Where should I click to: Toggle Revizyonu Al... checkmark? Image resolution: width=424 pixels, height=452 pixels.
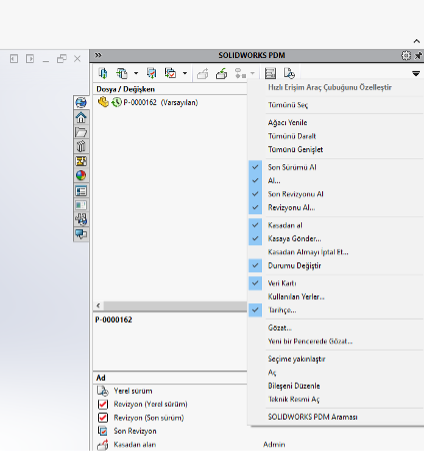tap(255, 207)
